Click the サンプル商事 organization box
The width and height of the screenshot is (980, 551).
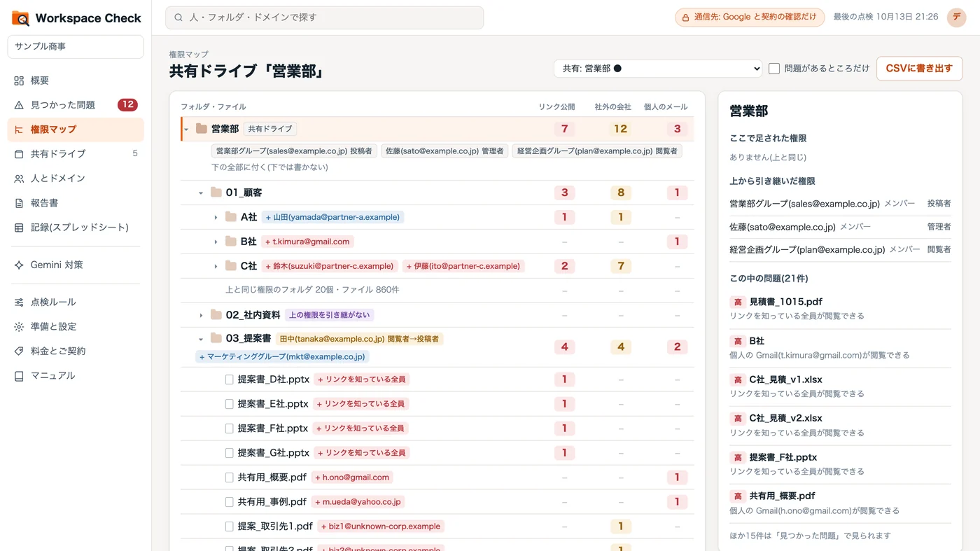(76, 47)
